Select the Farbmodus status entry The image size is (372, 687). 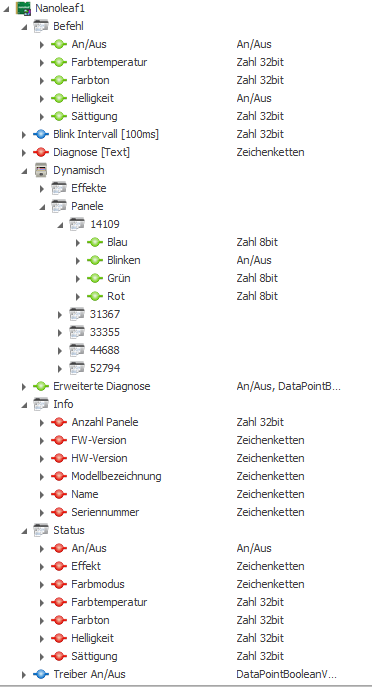(98, 584)
